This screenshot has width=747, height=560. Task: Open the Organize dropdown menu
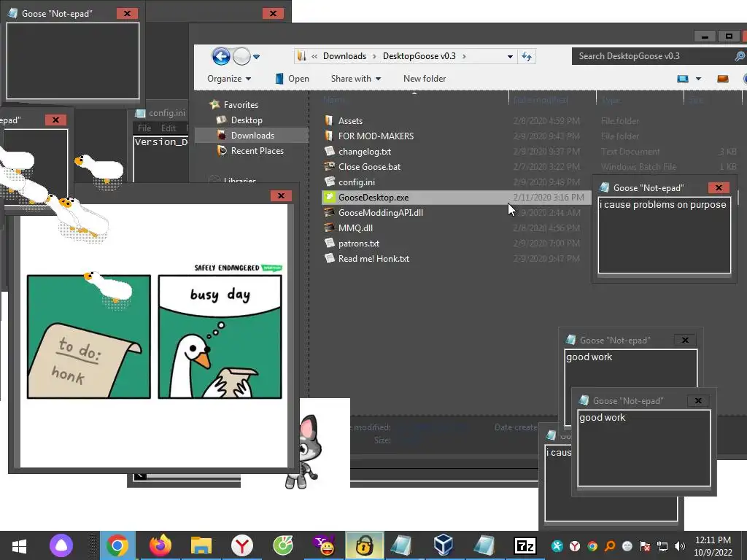point(229,79)
